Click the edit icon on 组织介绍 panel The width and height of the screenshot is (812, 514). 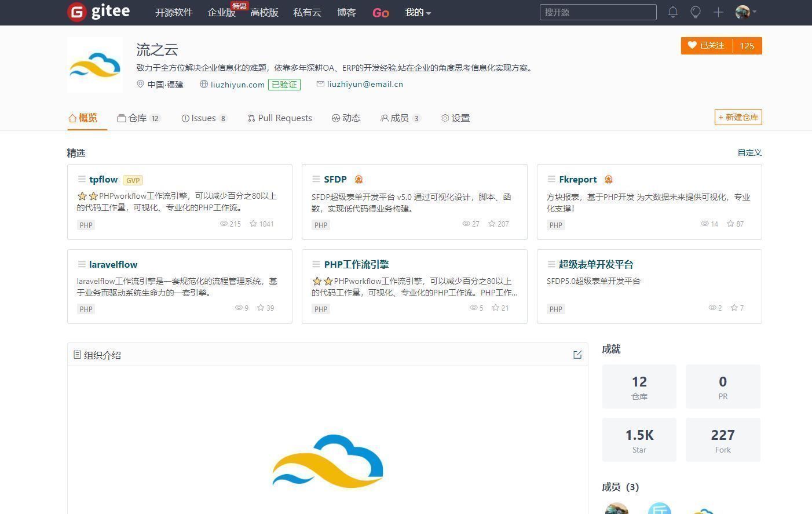(x=577, y=355)
